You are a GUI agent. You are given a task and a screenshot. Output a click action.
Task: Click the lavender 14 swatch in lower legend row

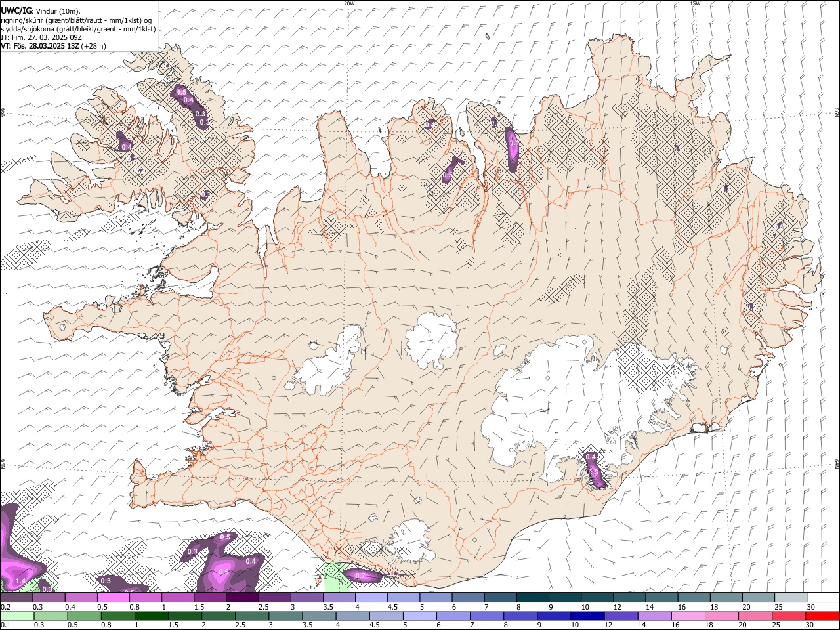[x=654, y=616]
